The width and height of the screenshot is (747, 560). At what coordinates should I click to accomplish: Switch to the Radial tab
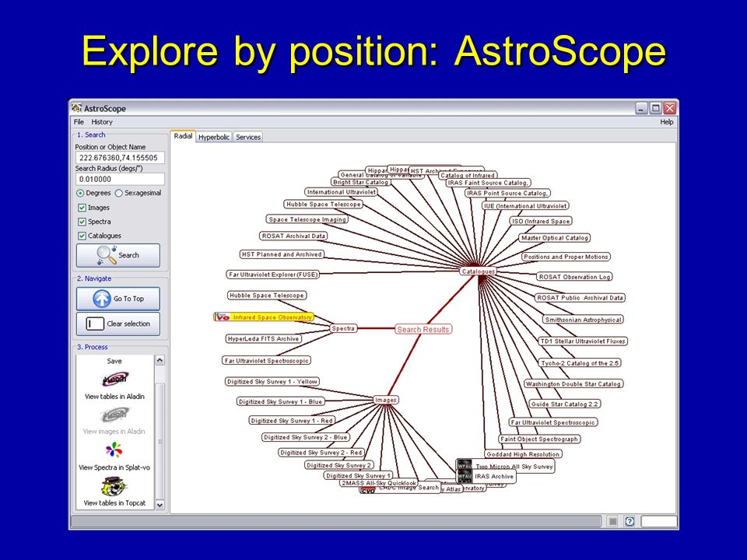point(183,136)
